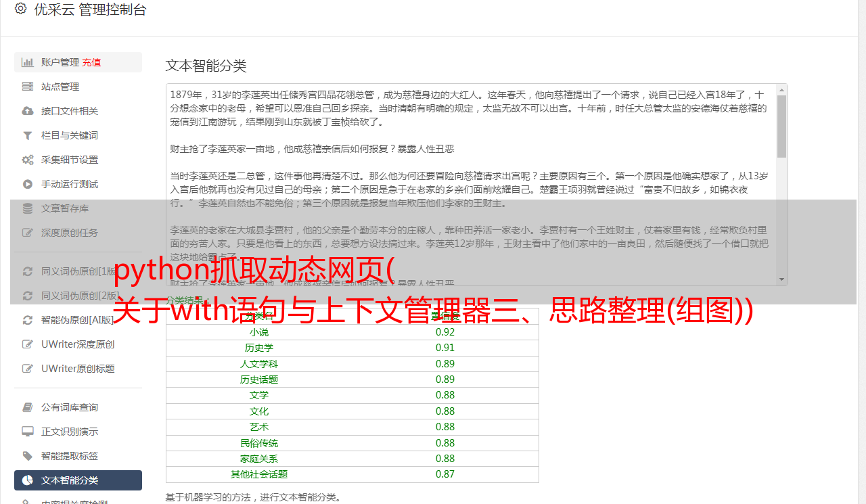Click the book icon for 公有词库查询
Viewport: 866px width, 504px height.
[27, 407]
